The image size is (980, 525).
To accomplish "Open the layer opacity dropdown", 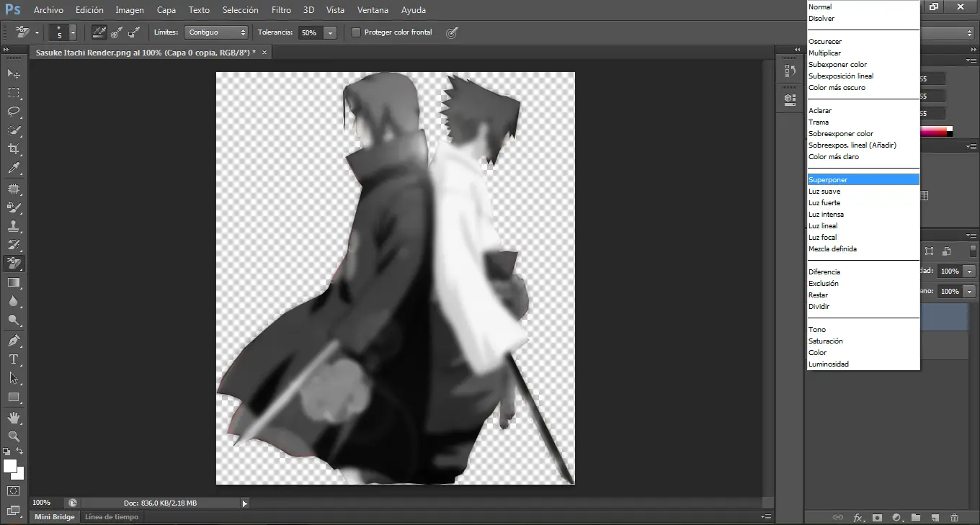I will point(969,272).
